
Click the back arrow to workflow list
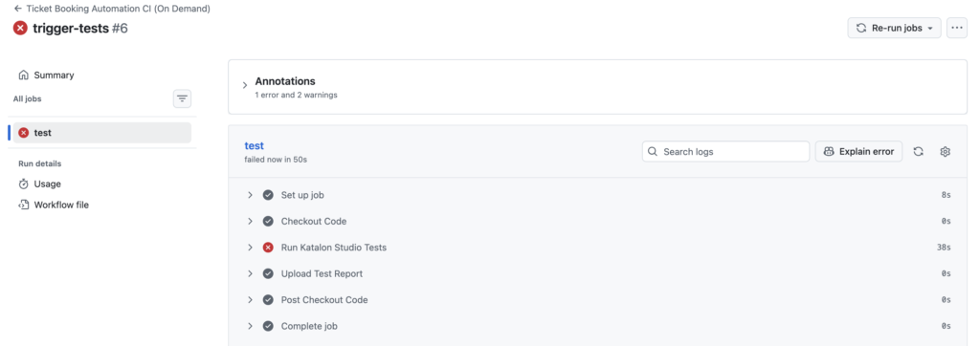[17, 9]
